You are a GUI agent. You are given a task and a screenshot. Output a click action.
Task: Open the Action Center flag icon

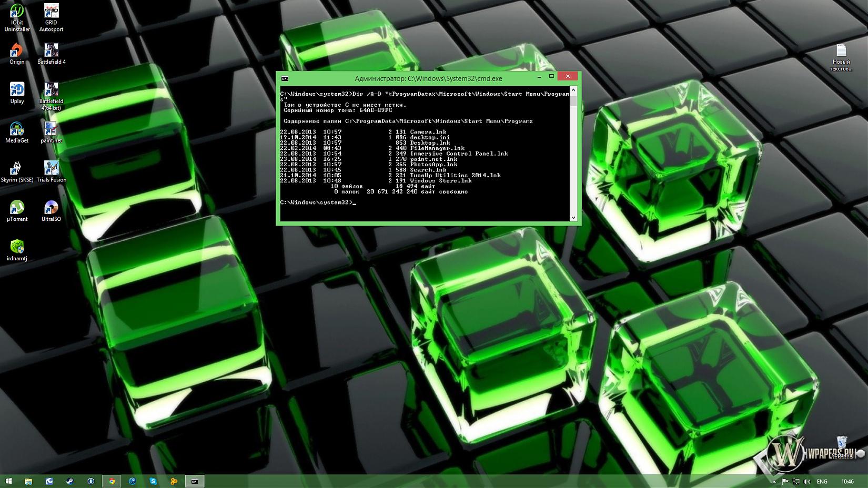(785, 481)
